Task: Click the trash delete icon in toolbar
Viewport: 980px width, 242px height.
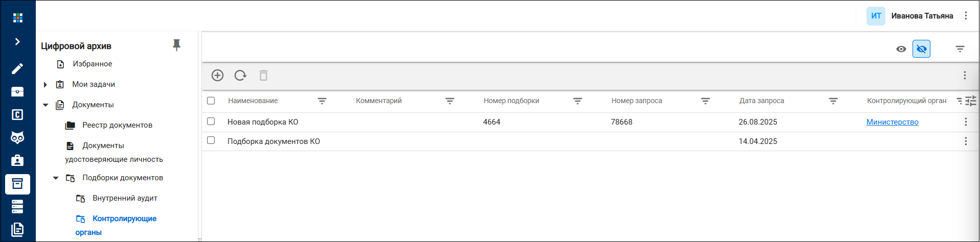Action: (x=263, y=76)
